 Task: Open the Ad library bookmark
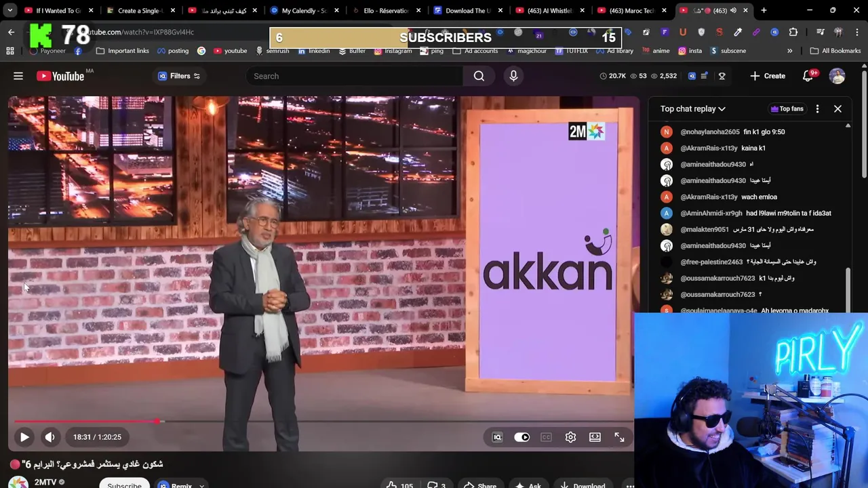tap(614, 51)
